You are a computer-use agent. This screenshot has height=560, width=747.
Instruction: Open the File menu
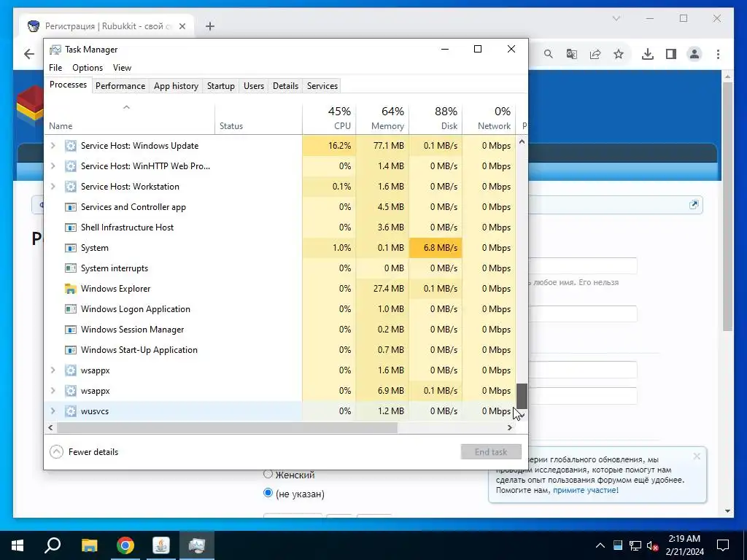click(x=55, y=68)
